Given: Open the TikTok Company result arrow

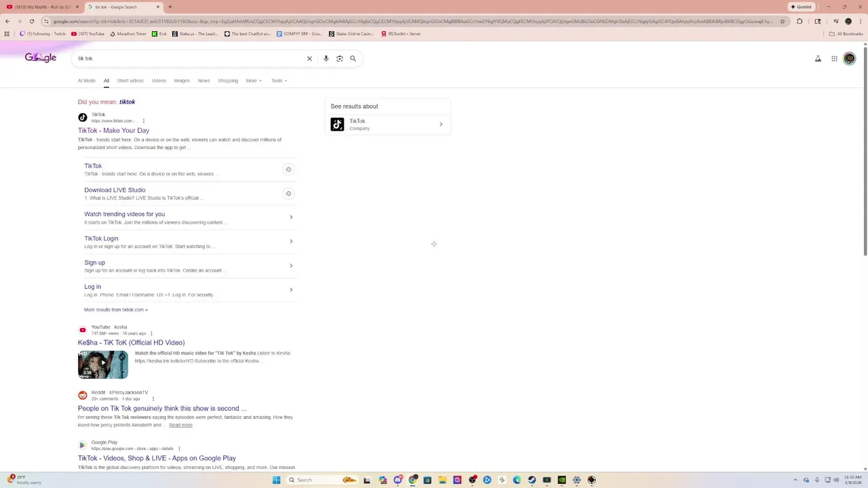Looking at the screenshot, I should (441, 125).
